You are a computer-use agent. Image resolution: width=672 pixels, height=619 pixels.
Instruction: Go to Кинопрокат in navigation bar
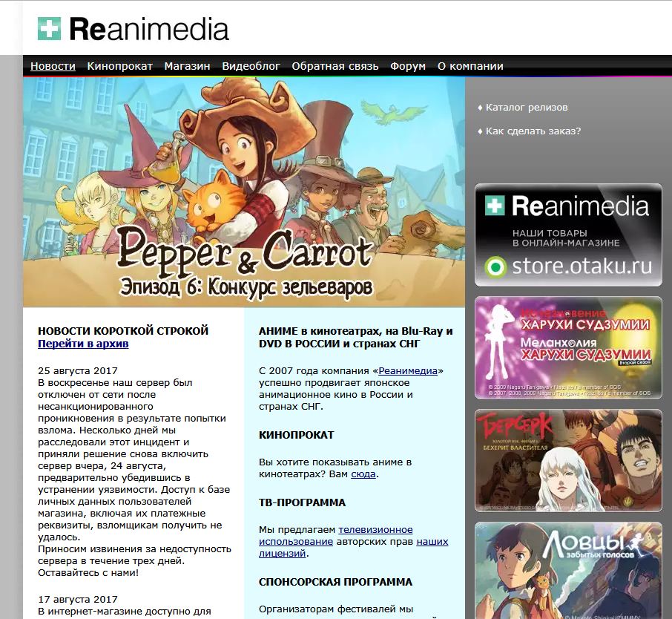119,66
